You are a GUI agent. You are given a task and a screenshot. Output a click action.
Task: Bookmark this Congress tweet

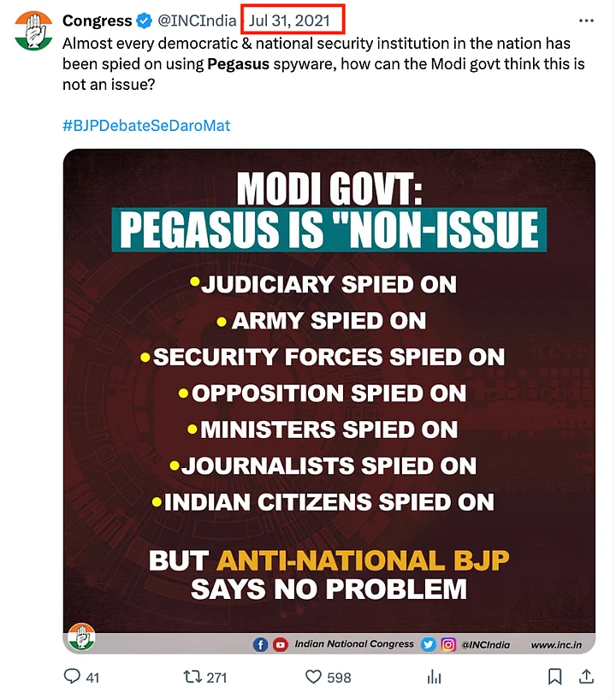555,677
